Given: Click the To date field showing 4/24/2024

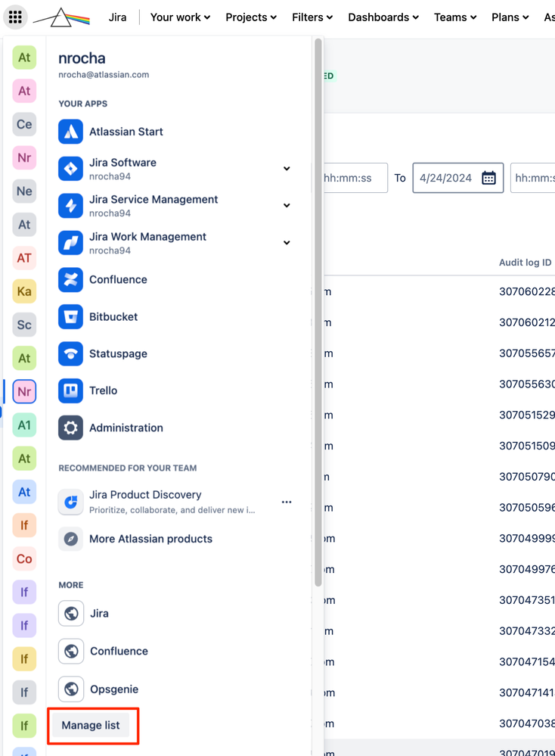Looking at the screenshot, I should tap(457, 178).
